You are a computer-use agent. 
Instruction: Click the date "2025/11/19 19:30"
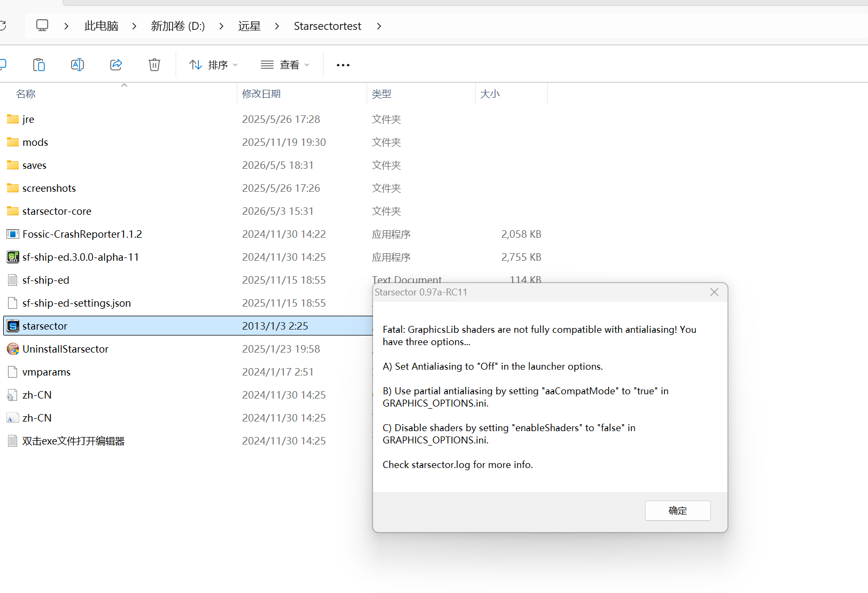284,142
